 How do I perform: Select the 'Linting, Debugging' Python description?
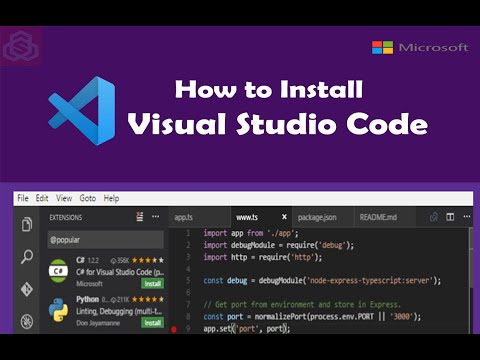tap(119, 311)
